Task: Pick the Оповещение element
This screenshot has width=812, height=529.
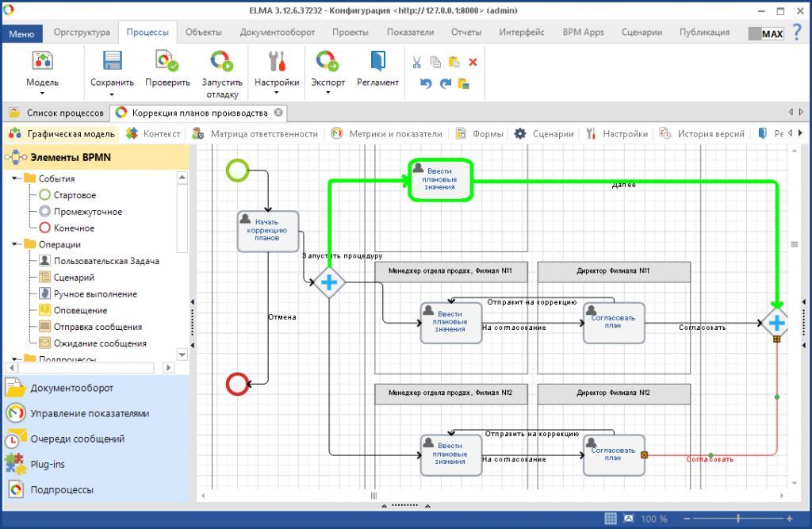Action: click(x=74, y=310)
